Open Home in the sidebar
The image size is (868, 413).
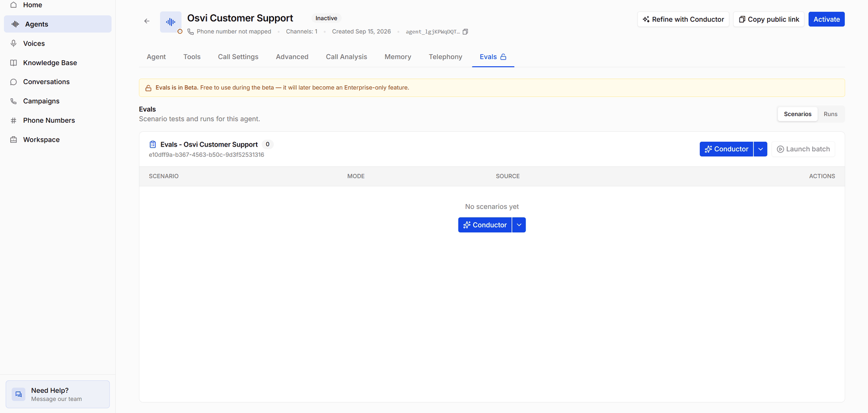click(58, 5)
